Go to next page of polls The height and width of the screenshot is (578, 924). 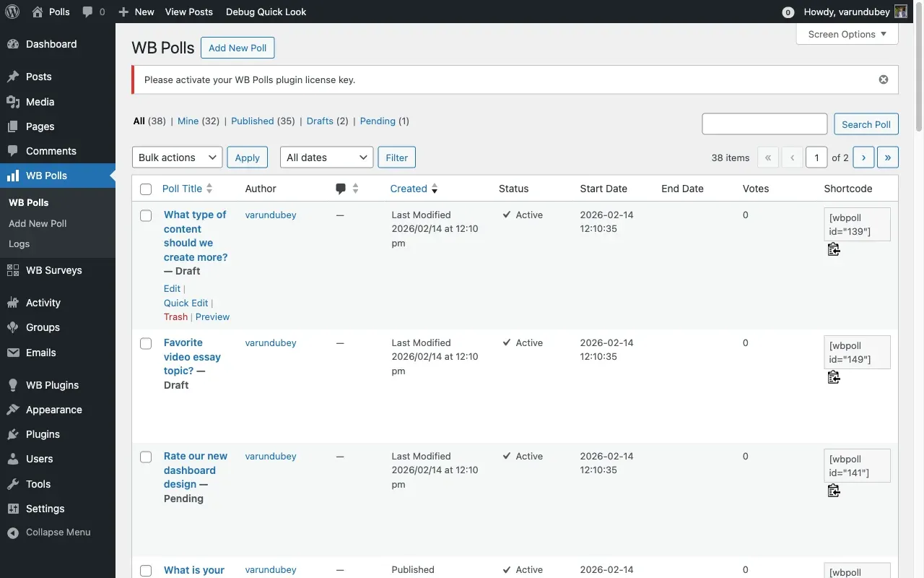(863, 158)
